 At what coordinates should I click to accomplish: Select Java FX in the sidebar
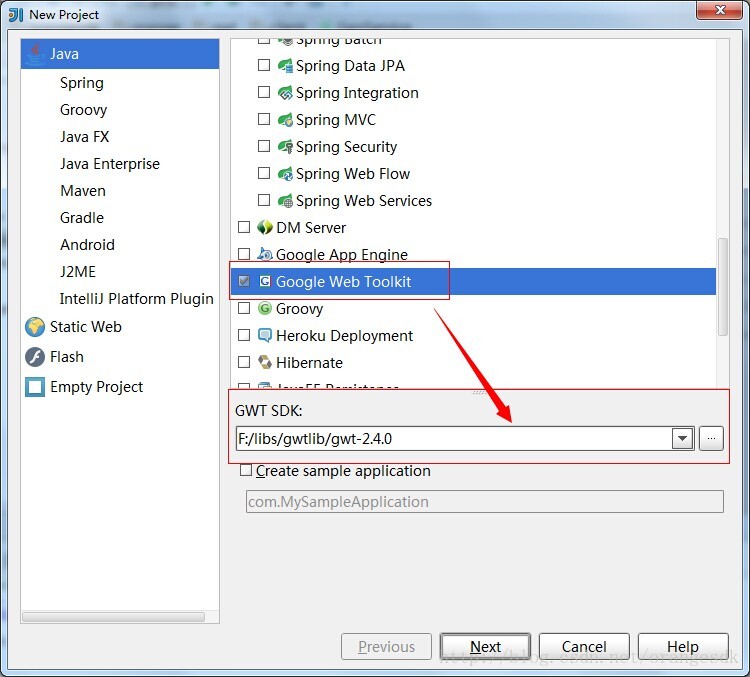(x=85, y=137)
